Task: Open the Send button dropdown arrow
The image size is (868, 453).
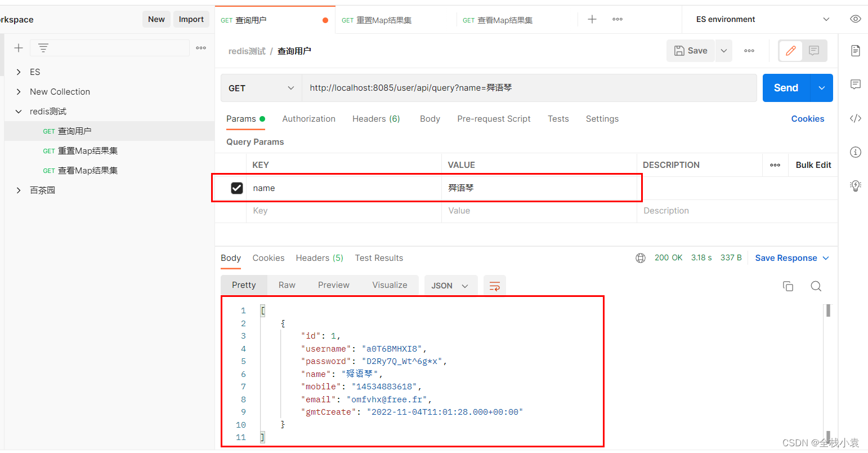Action: coord(821,88)
